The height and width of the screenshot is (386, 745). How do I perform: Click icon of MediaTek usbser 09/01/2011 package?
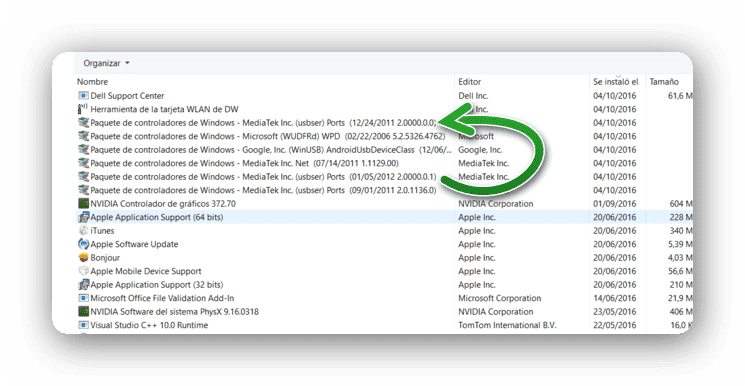click(x=83, y=190)
